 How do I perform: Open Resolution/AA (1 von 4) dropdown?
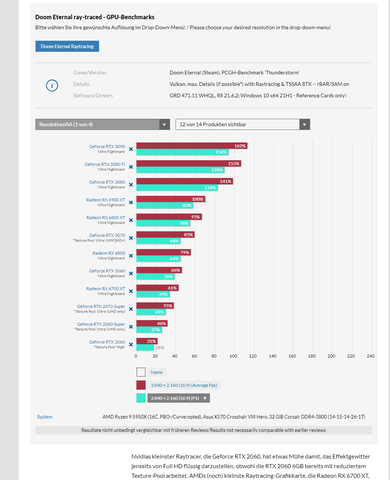pyautogui.click(x=103, y=124)
